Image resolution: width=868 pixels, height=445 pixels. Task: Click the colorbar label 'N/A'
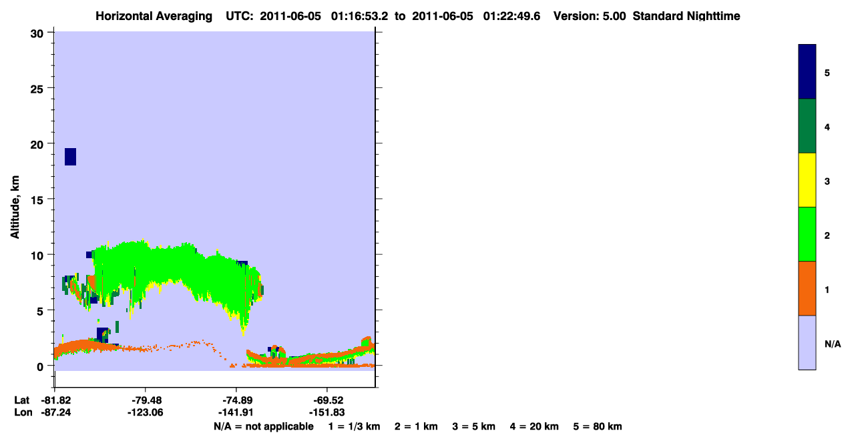[833, 344]
